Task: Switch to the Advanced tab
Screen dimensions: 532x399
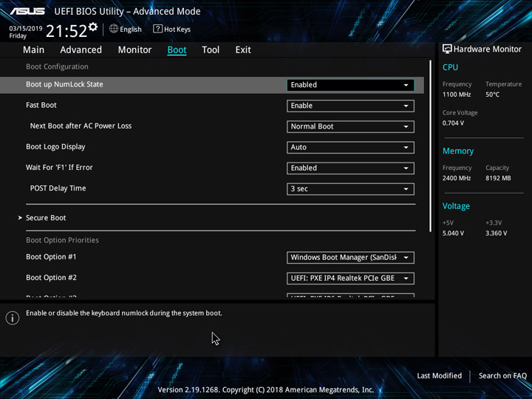Action: pyautogui.click(x=81, y=50)
